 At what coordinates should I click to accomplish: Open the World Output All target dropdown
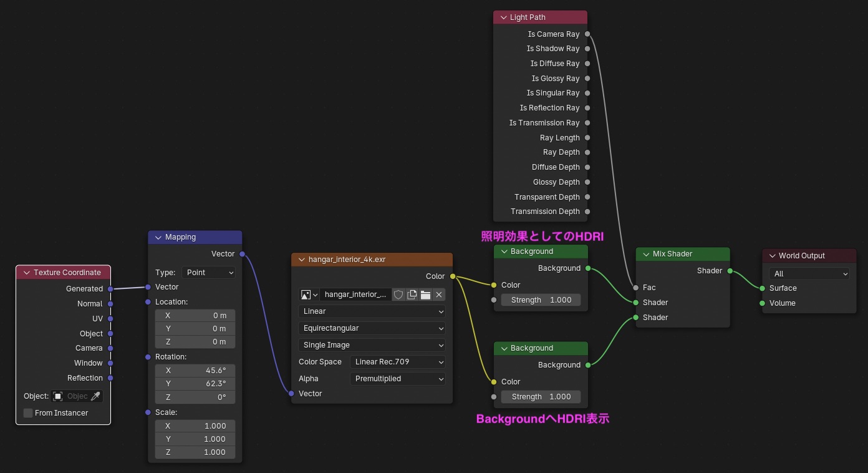point(809,274)
